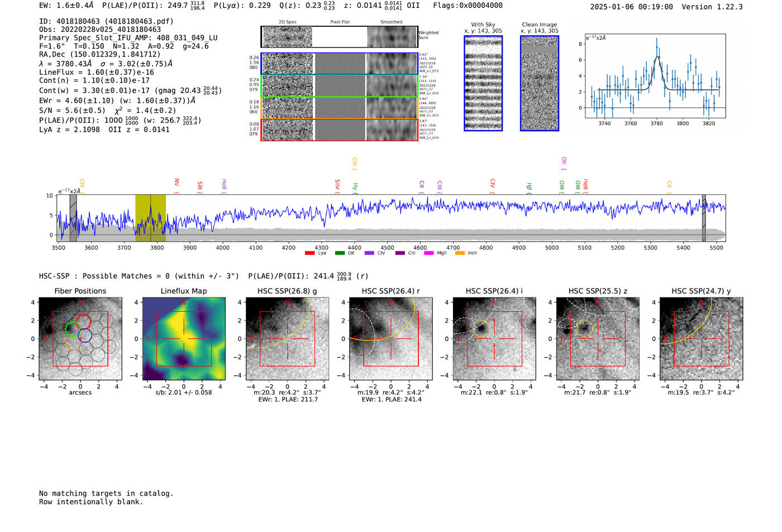Click the 'EWr: 1. PLAE: 241.4' caption
The image size is (782, 532).
[391, 399]
